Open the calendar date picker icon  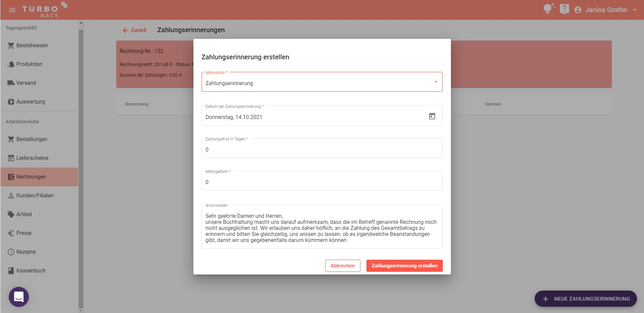coord(432,116)
